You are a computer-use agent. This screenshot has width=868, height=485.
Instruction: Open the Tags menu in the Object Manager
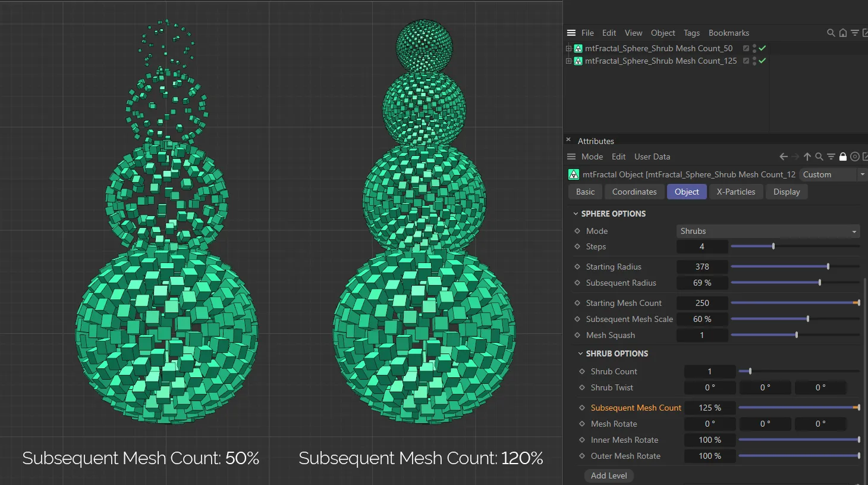pyautogui.click(x=691, y=33)
